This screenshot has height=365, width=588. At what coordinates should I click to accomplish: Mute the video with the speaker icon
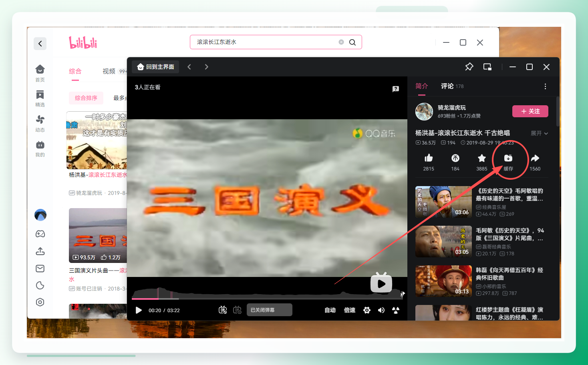click(x=381, y=310)
